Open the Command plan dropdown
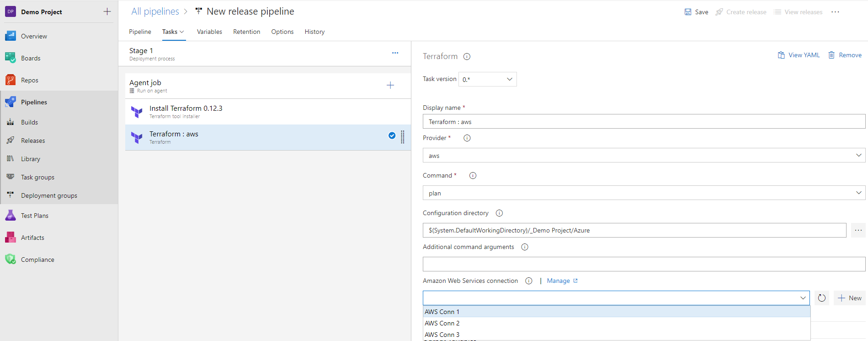 (x=644, y=193)
